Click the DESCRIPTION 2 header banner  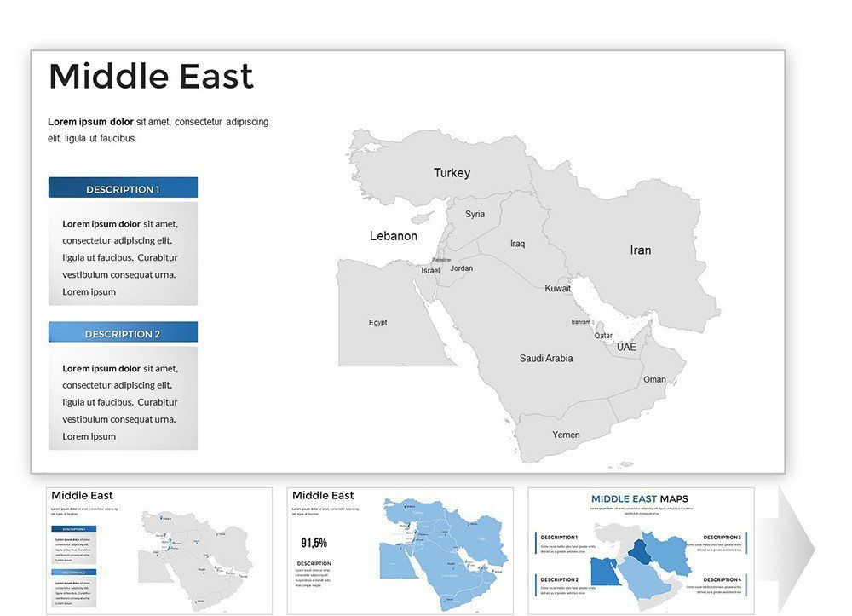(x=123, y=331)
